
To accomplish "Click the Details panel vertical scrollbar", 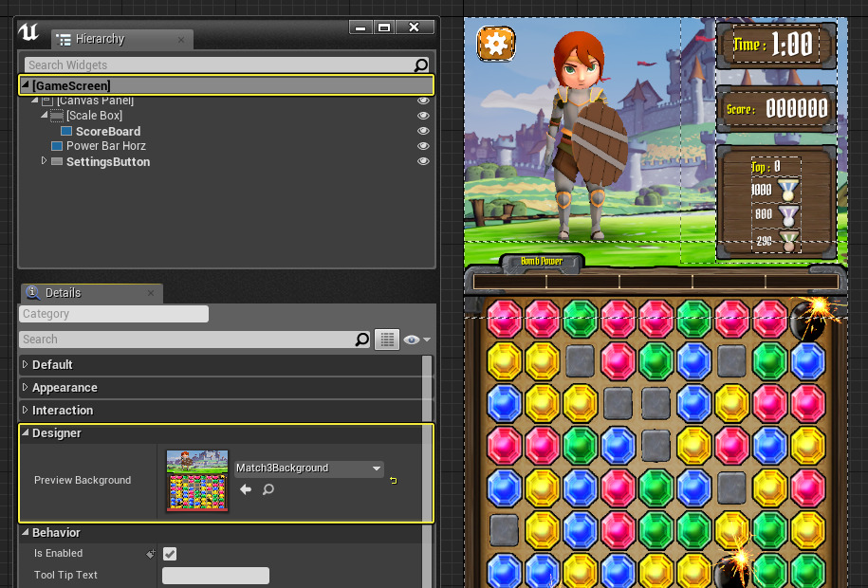I will click(427, 470).
